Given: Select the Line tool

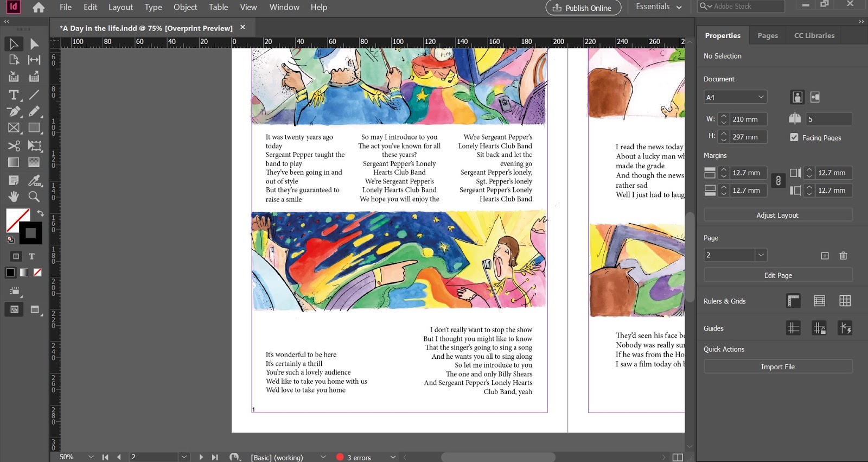Looking at the screenshot, I should 34,95.
